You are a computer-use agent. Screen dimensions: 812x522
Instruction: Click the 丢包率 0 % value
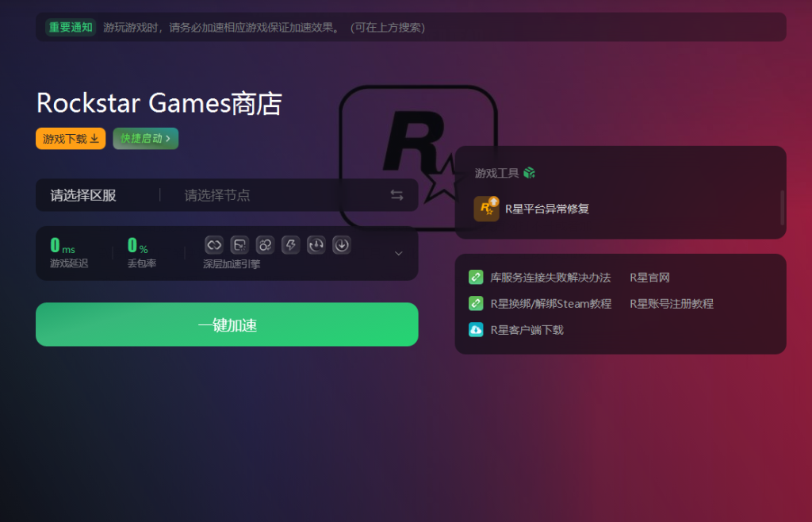pos(138,245)
